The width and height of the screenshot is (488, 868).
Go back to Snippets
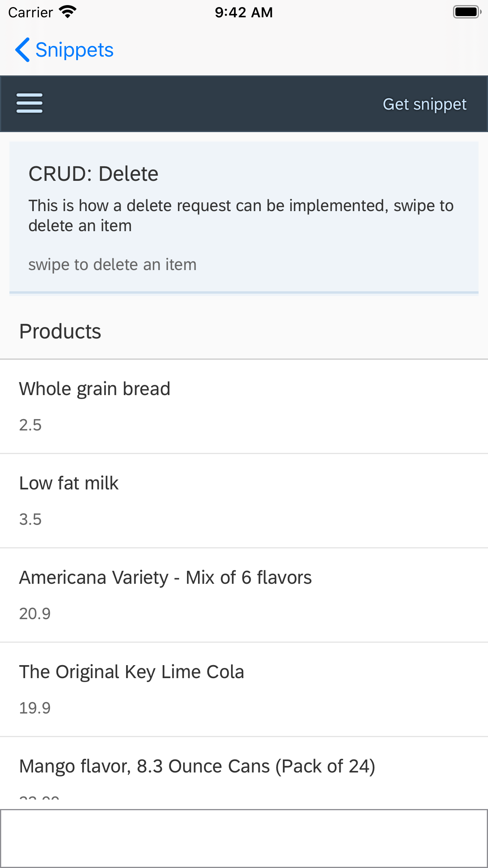click(x=74, y=50)
